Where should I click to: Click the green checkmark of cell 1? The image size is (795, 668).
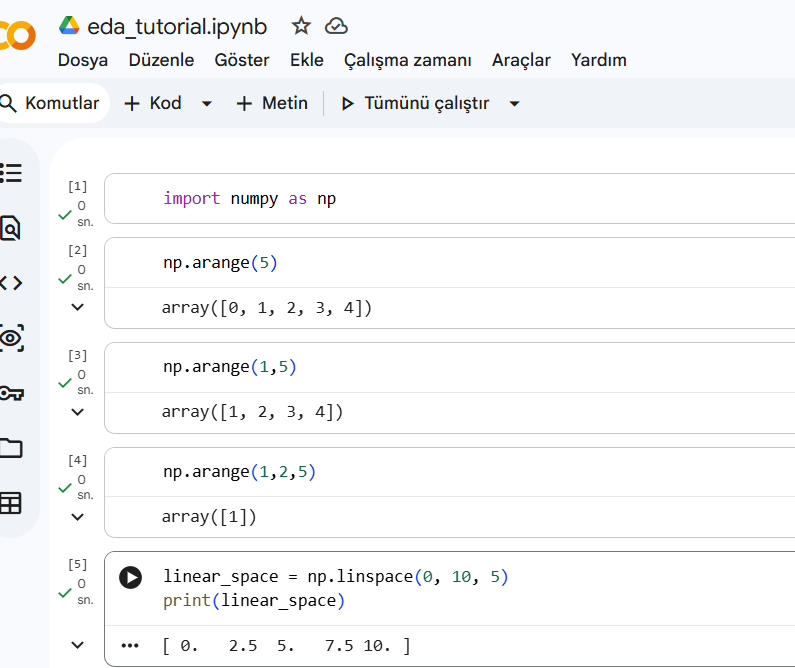pyautogui.click(x=65, y=215)
